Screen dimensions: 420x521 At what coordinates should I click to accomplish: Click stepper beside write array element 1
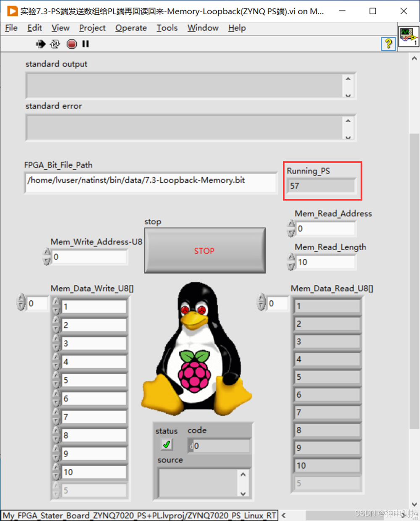[x=56, y=306]
